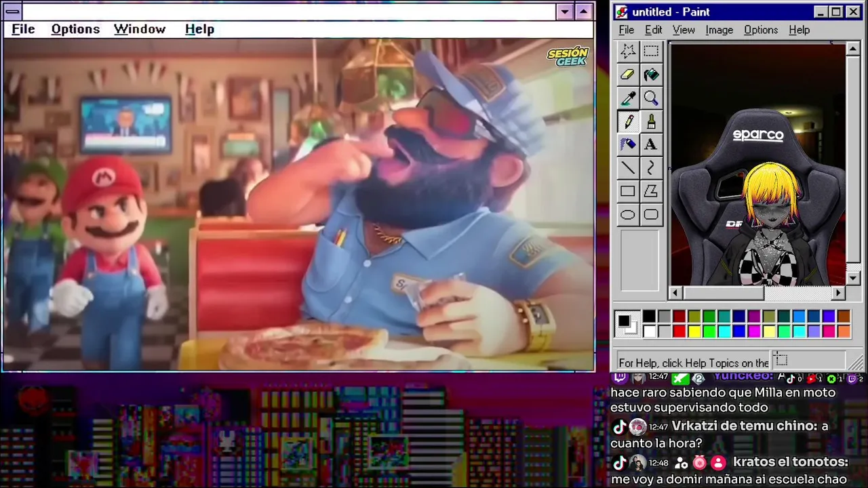Click Paint horizontal scrollbar left arrow
868x488 pixels.
(x=675, y=293)
